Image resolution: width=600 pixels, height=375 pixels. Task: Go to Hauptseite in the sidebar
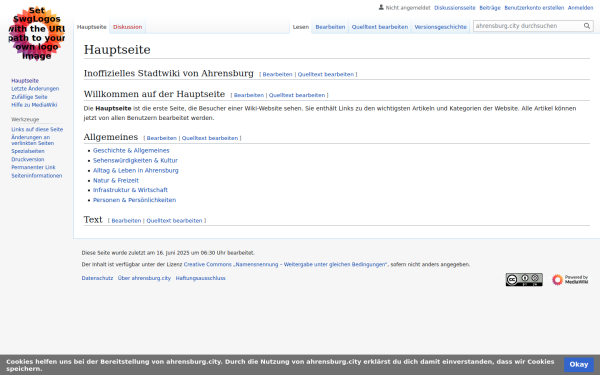click(x=25, y=81)
